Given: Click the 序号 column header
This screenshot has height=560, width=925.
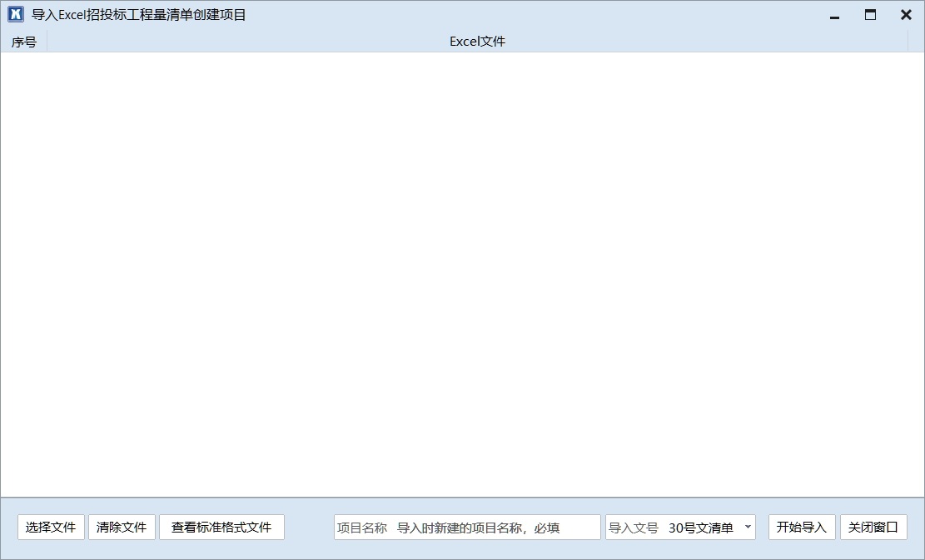Looking at the screenshot, I should coord(23,42).
